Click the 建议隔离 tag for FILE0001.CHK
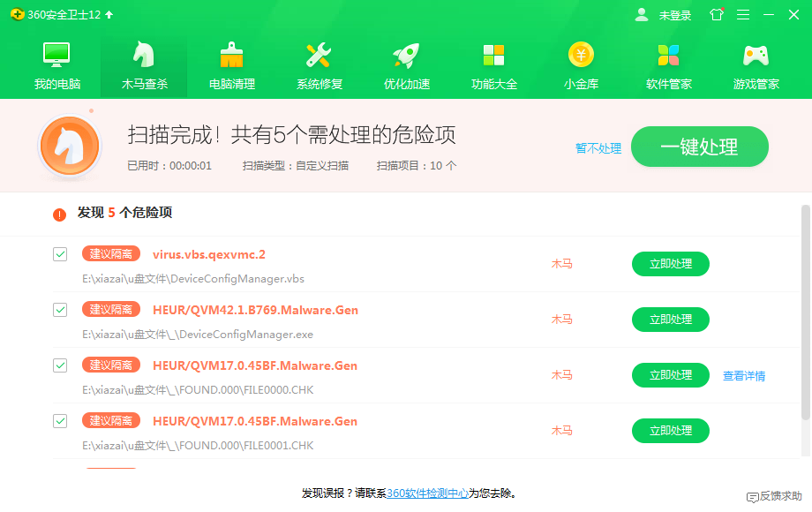 (x=111, y=421)
